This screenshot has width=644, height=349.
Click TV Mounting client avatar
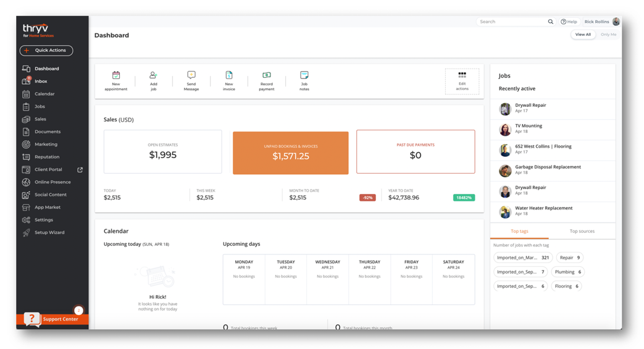point(505,130)
